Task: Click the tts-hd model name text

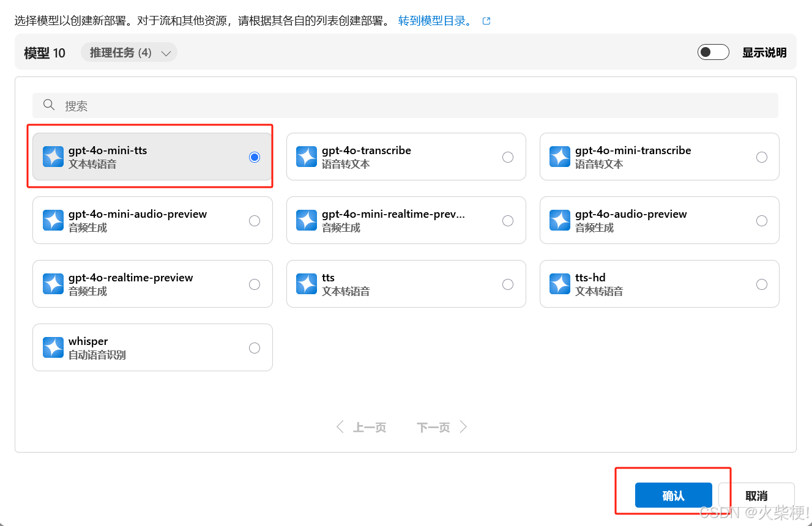Action: [x=590, y=278]
